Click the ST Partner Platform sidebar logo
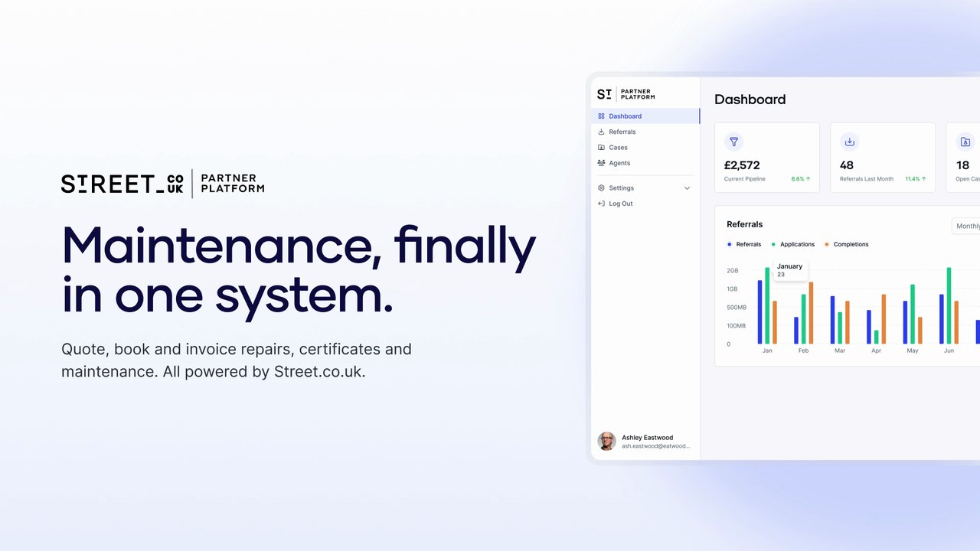 (x=626, y=95)
